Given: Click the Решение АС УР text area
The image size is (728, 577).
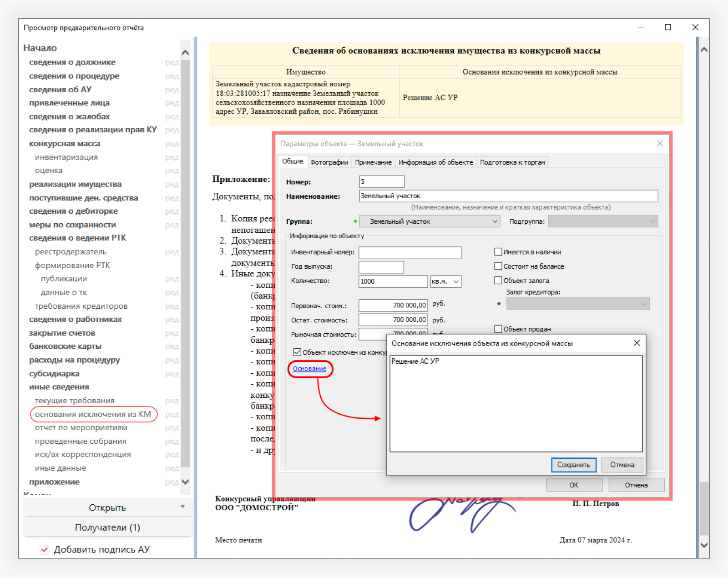Looking at the screenshot, I should pos(516,403).
